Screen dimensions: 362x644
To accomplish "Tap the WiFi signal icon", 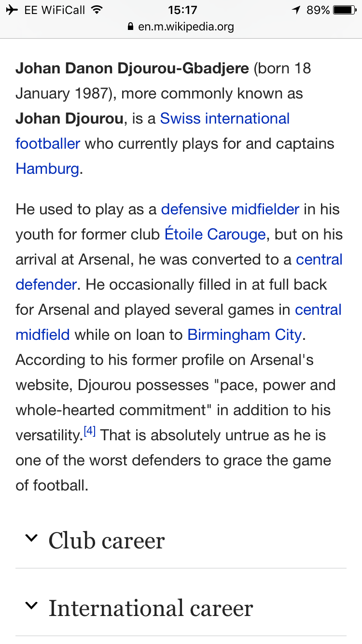I will coord(97,10).
